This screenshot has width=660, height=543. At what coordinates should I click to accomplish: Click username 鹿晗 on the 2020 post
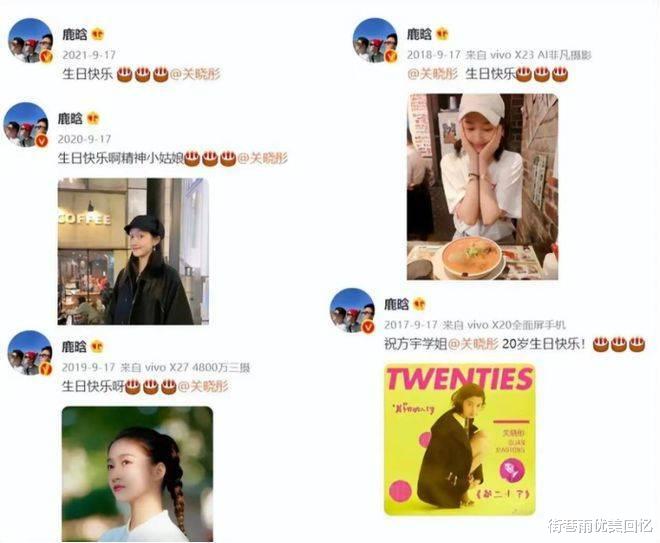70,119
